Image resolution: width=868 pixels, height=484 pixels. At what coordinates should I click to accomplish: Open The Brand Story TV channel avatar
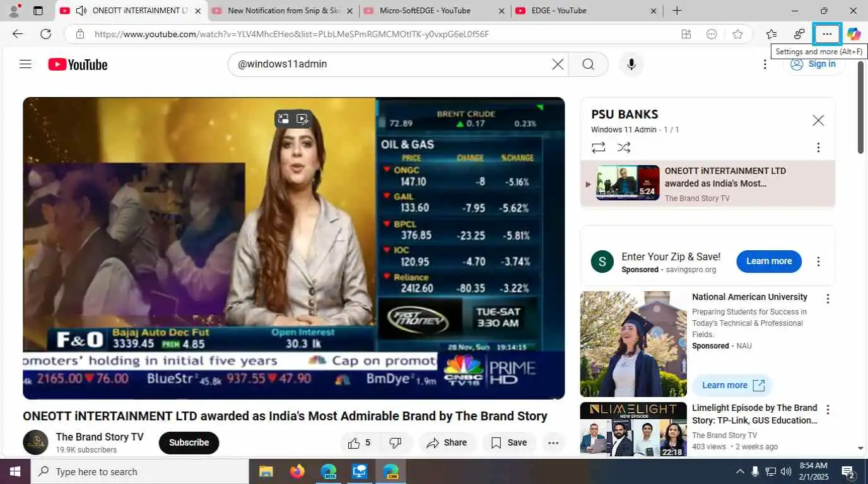pyautogui.click(x=35, y=442)
